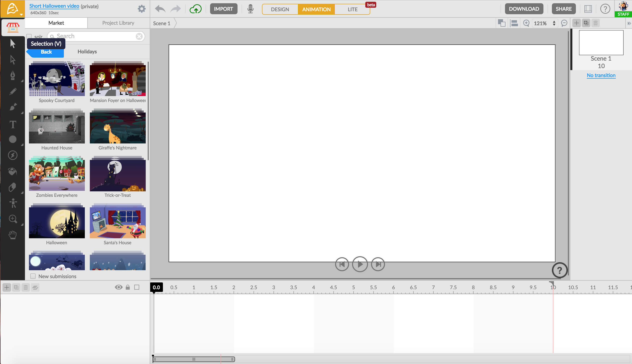Toggle lock for all layers
The width and height of the screenshot is (632, 364).
click(128, 287)
